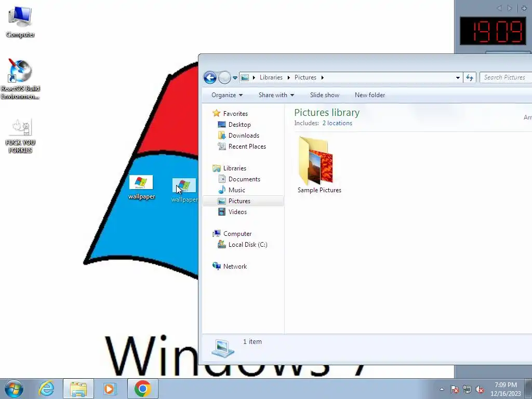Open the Computer desktop icon
Image resolution: width=532 pixels, height=399 pixels.
click(20, 22)
